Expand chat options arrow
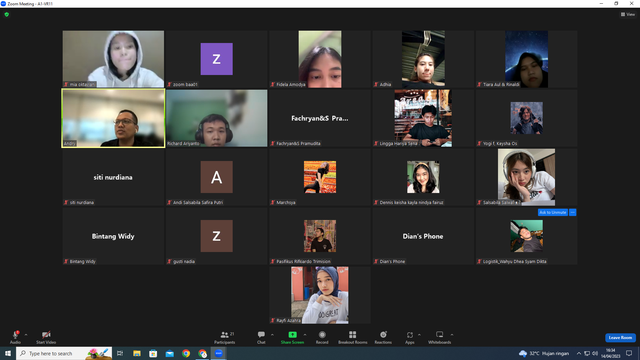Viewport: 640px width, 360px height. pos(272,335)
